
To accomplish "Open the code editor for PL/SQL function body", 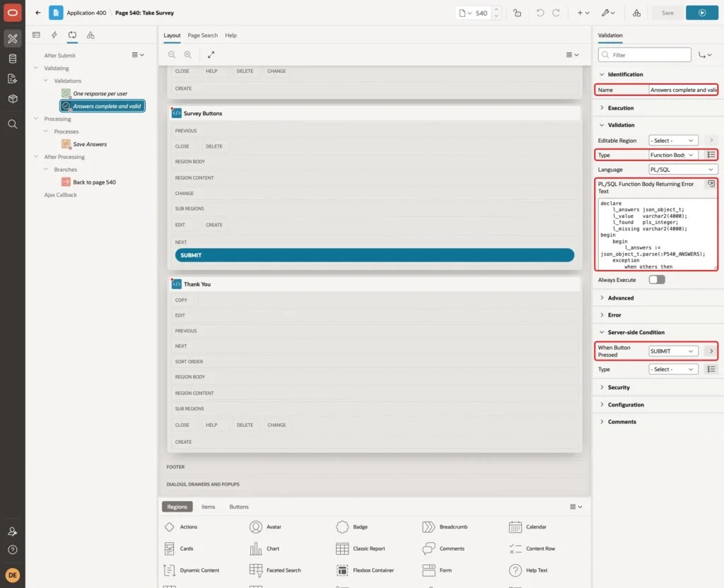I will tap(711, 184).
